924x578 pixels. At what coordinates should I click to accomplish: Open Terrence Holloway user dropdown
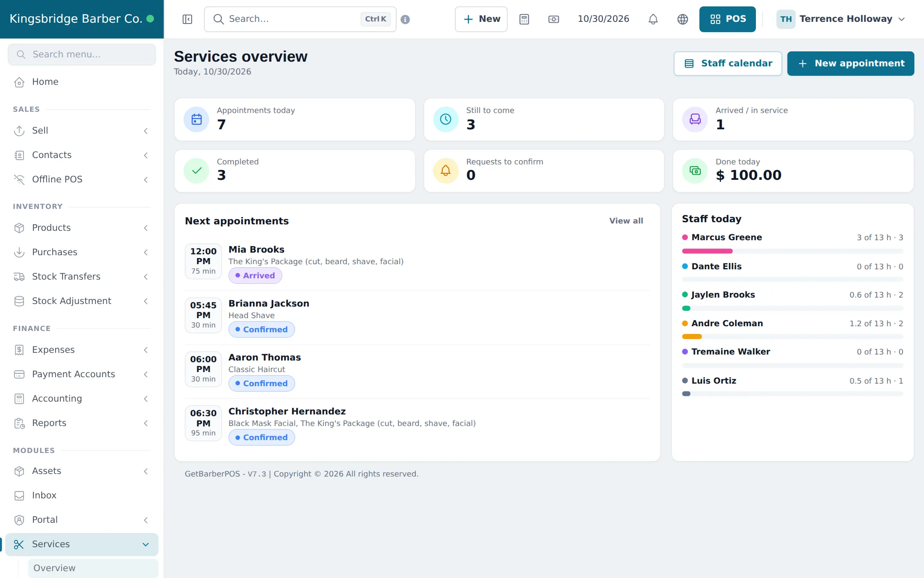pos(841,19)
